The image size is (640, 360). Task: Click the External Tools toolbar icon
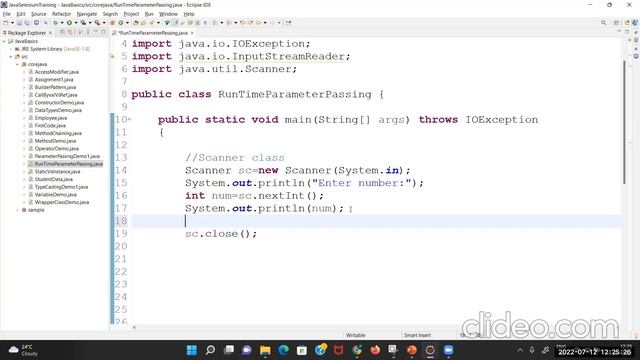(x=97, y=23)
